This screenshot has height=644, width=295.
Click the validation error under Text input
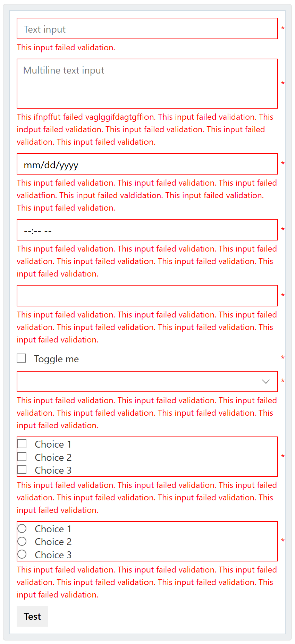pyautogui.click(x=66, y=48)
